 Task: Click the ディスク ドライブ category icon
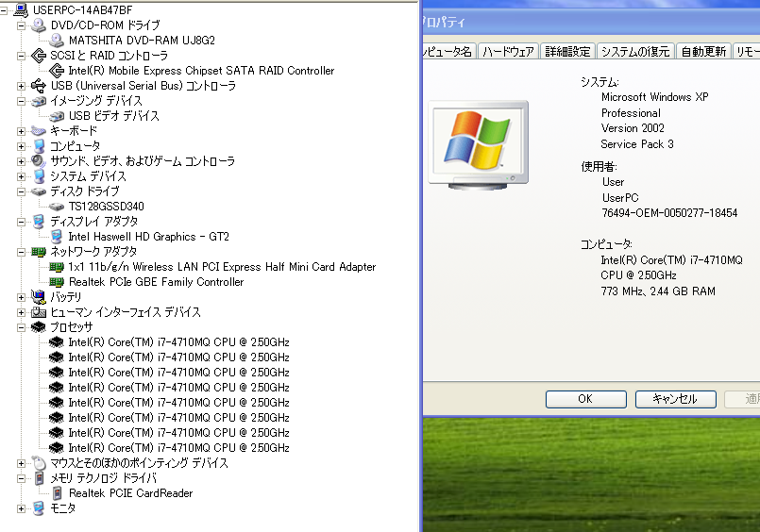pos(39,191)
